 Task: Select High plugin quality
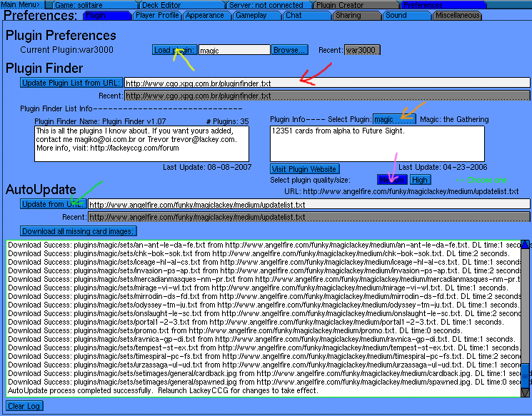click(420, 180)
